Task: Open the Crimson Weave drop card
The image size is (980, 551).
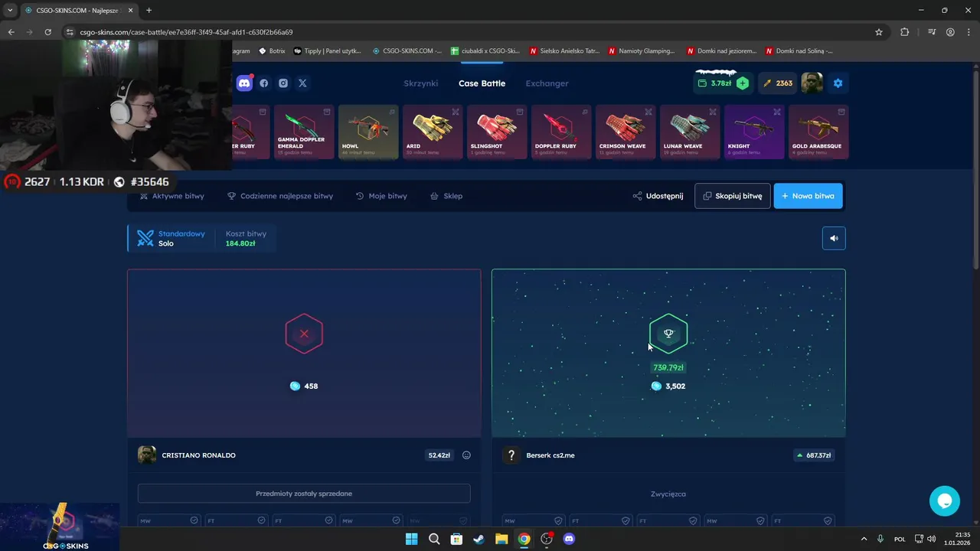Action: 626,132
